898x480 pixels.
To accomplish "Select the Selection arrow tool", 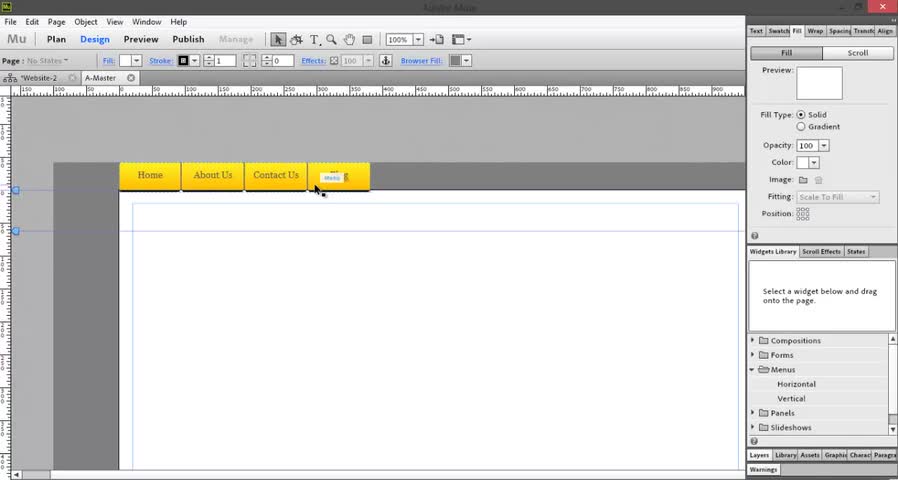I will point(278,40).
